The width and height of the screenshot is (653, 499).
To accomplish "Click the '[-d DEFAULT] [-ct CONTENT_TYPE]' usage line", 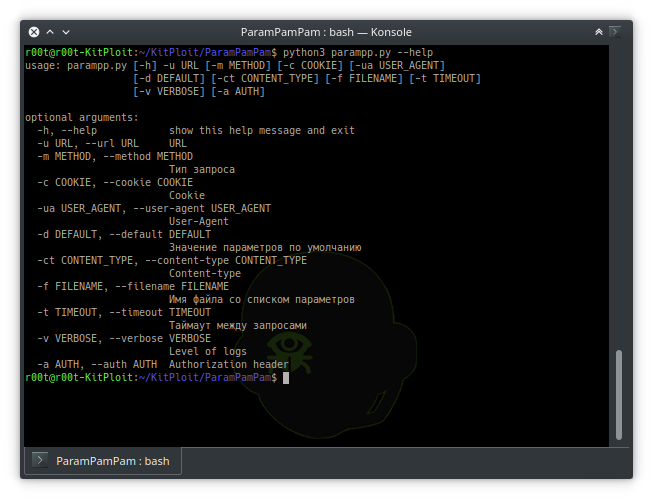I will point(307,78).
